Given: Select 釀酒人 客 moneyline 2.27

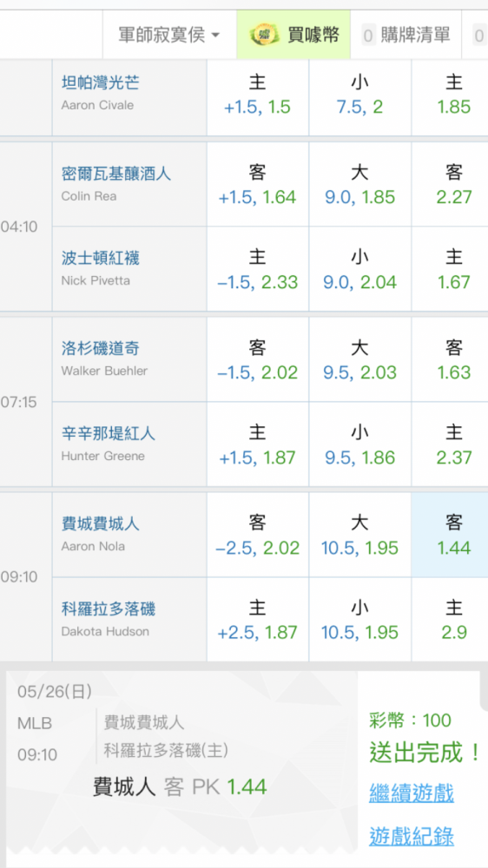Looking at the screenshot, I should [x=449, y=184].
